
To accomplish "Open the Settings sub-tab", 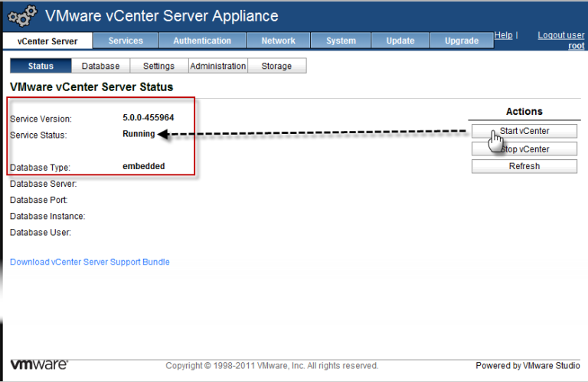I will tap(158, 66).
